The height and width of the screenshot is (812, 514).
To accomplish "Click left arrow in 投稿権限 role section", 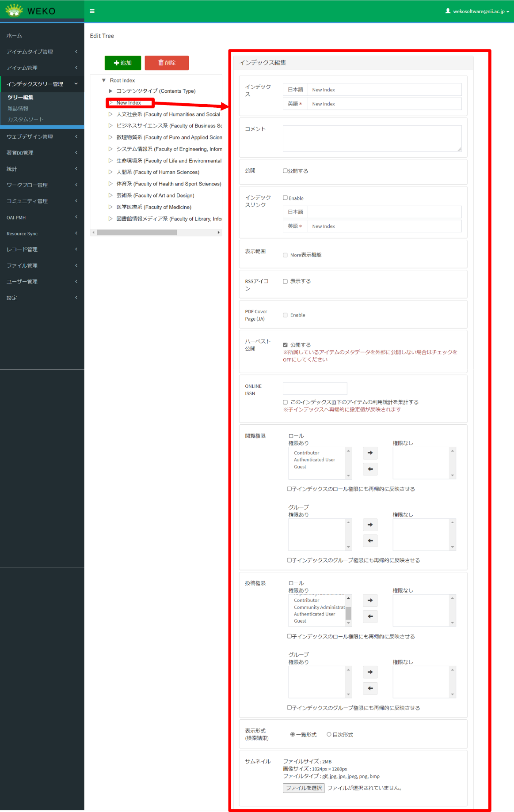I will 370,616.
